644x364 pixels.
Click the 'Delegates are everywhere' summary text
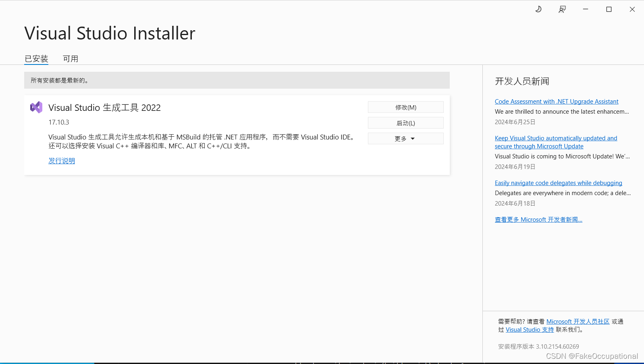tap(563, 193)
